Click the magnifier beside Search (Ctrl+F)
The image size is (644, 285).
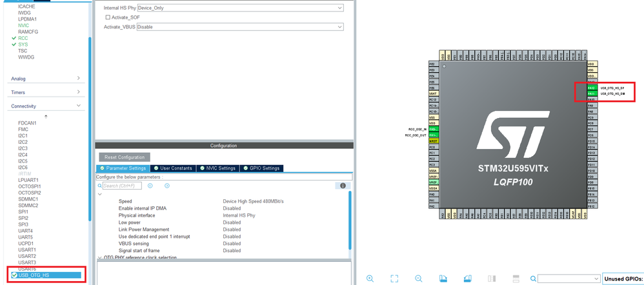click(99, 186)
